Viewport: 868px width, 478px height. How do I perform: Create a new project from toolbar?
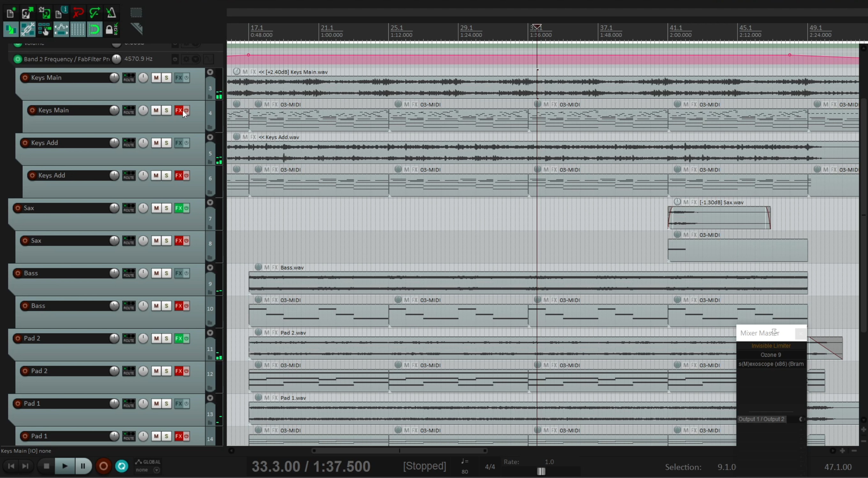(x=10, y=13)
